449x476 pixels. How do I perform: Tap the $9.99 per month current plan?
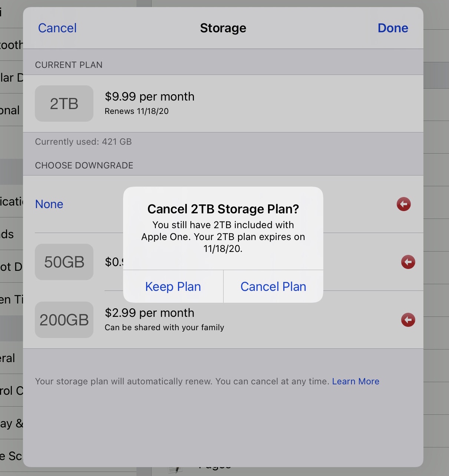(149, 97)
